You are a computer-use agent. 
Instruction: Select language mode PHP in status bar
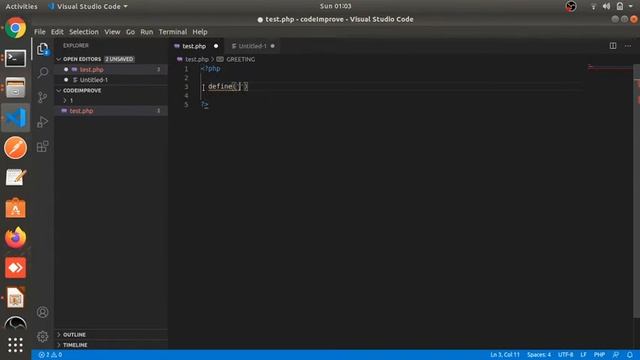point(599,355)
